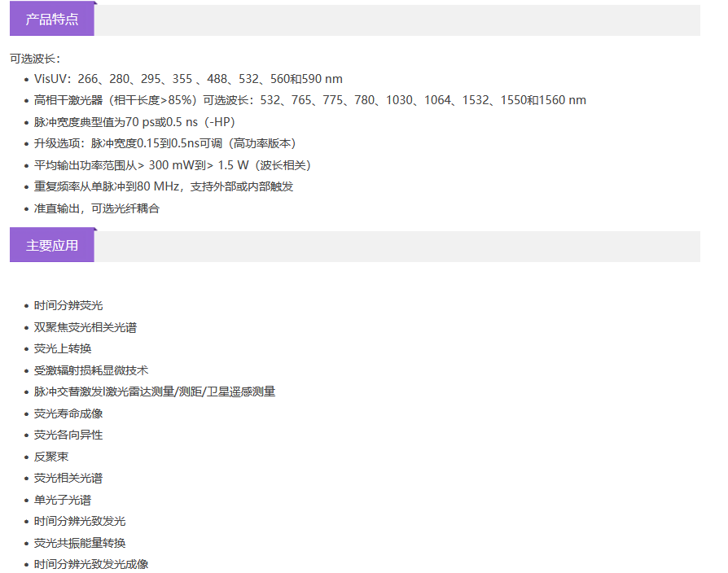Select the VisUV wavelength list line
The width and height of the screenshot is (728, 573).
188,79
